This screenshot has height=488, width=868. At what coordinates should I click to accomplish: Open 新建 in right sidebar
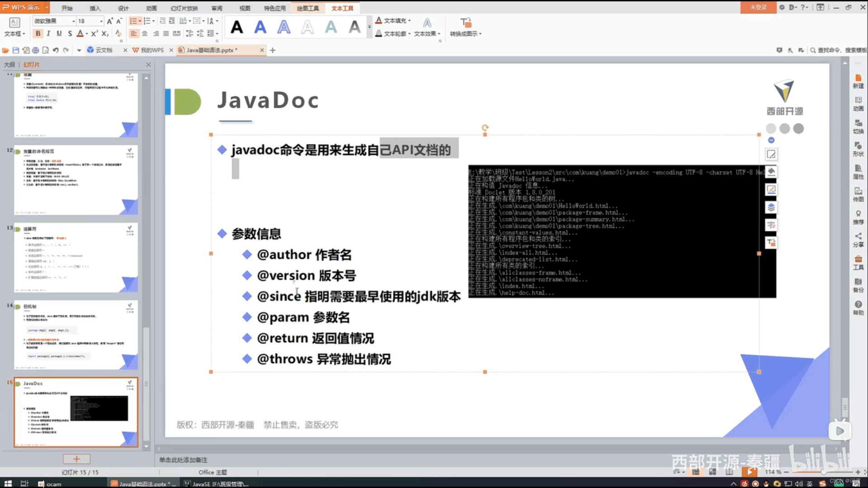[x=858, y=81]
